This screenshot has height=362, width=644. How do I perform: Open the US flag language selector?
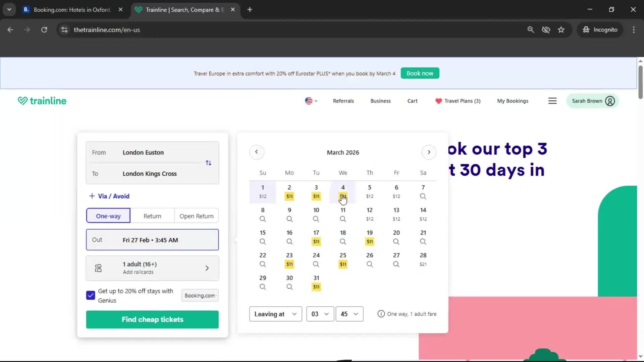click(x=310, y=101)
